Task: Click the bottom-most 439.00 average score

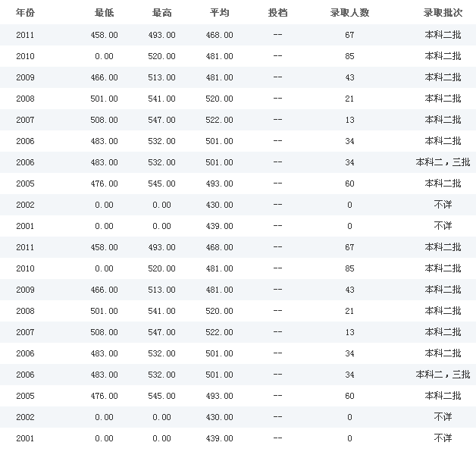Action: tap(219, 438)
